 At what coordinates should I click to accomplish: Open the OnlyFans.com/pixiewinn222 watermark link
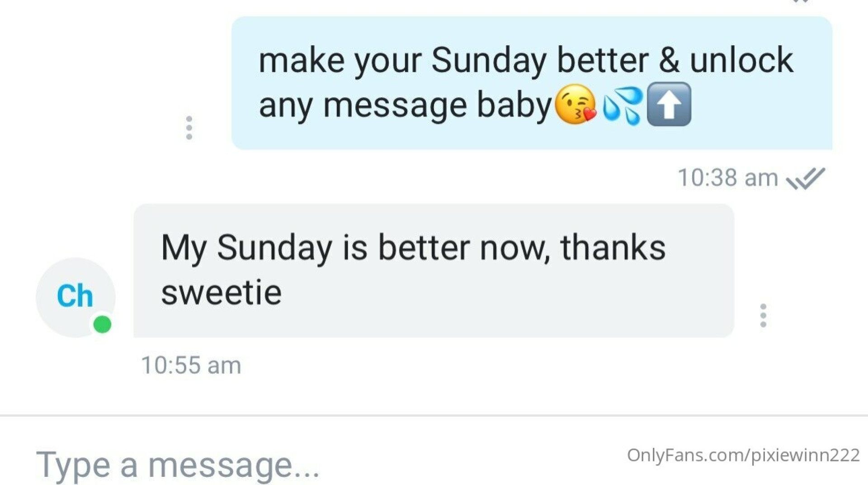tap(743, 455)
